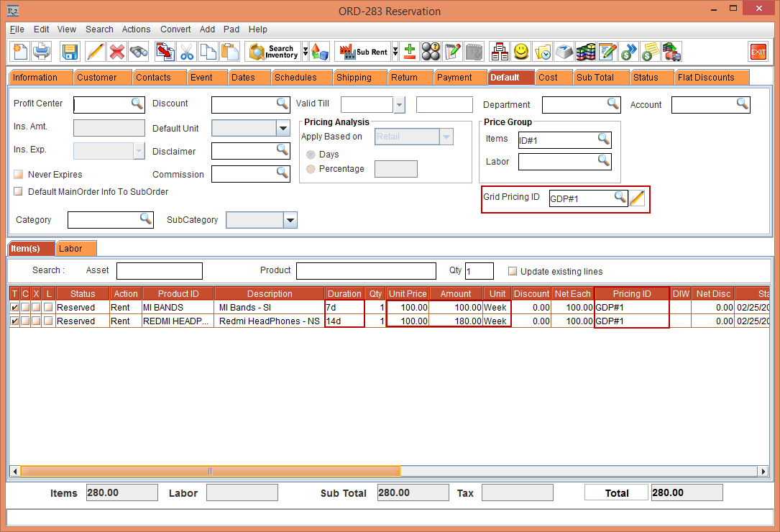Image resolution: width=780 pixels, height=532 pixels.
Task: Check Default MainOrder Info To SubOrder
Action: click(x=18, y=192)
